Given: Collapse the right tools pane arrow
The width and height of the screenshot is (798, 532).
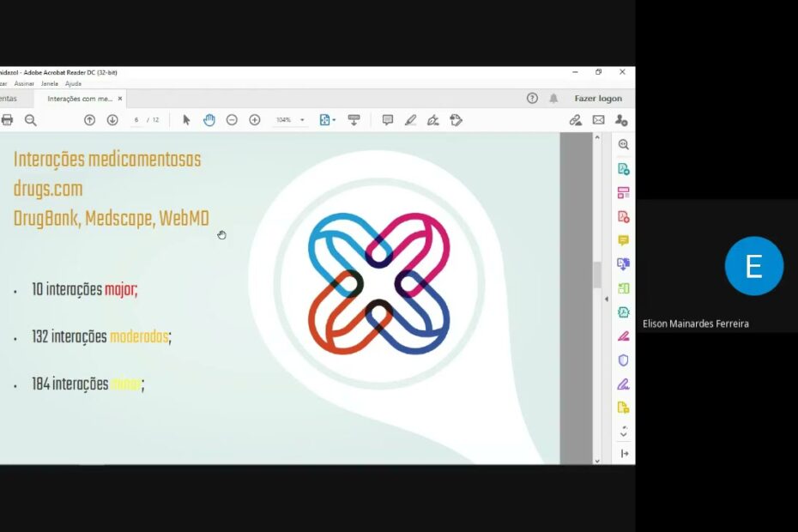Looking at the screenshot, I should click(607, 299).
